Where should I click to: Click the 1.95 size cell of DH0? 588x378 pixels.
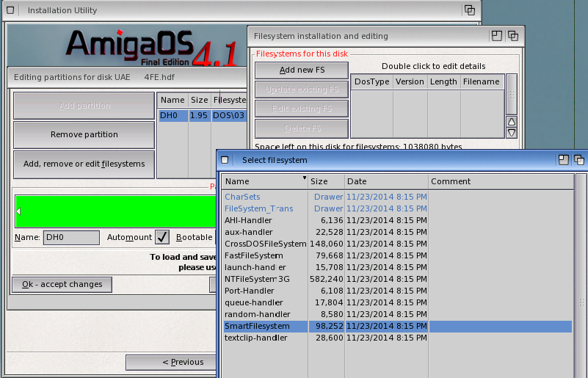point(199,115)
